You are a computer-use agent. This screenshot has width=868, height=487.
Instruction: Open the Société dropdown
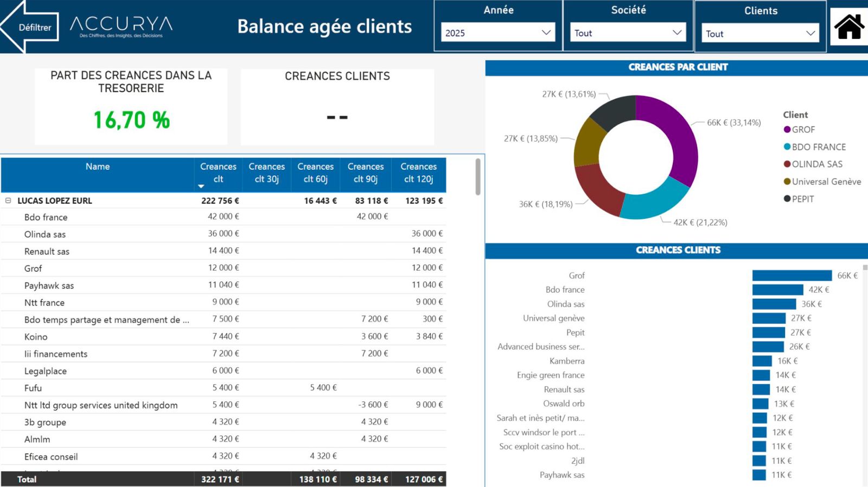(628, 33)
